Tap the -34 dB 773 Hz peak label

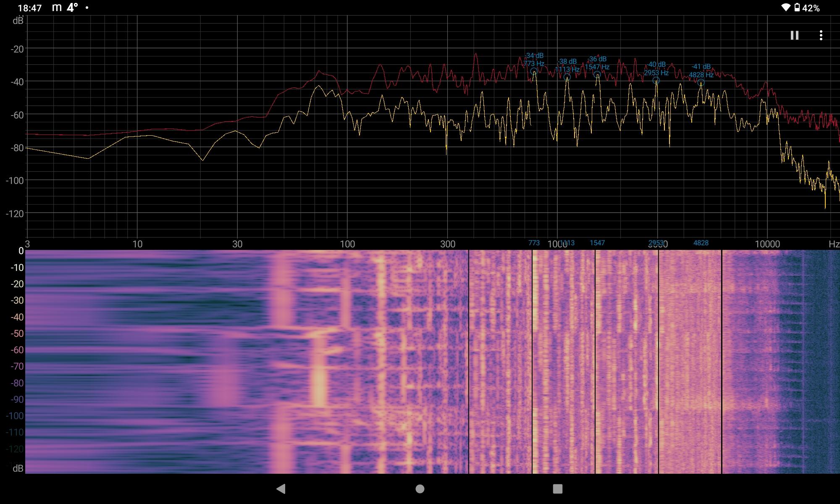point(534,60)
